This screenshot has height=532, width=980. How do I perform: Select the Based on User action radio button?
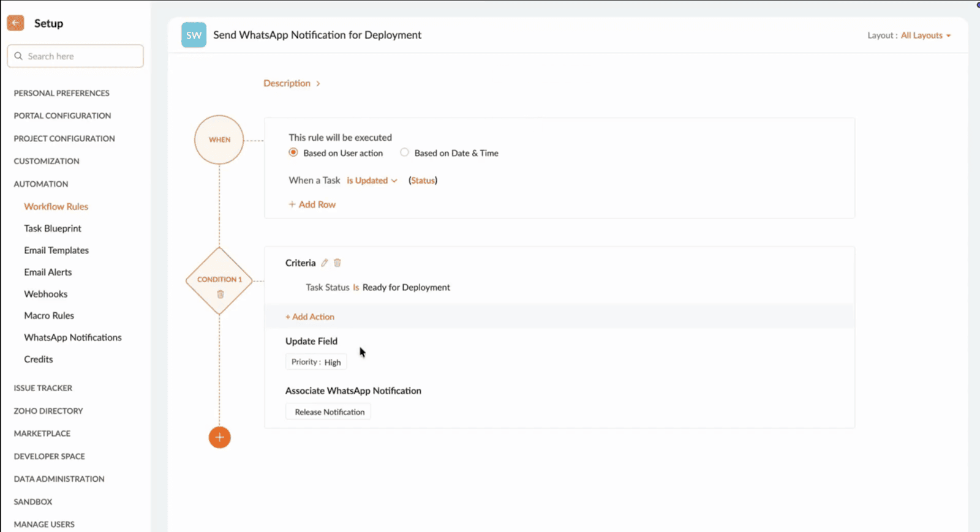click(x=293, y=152)
